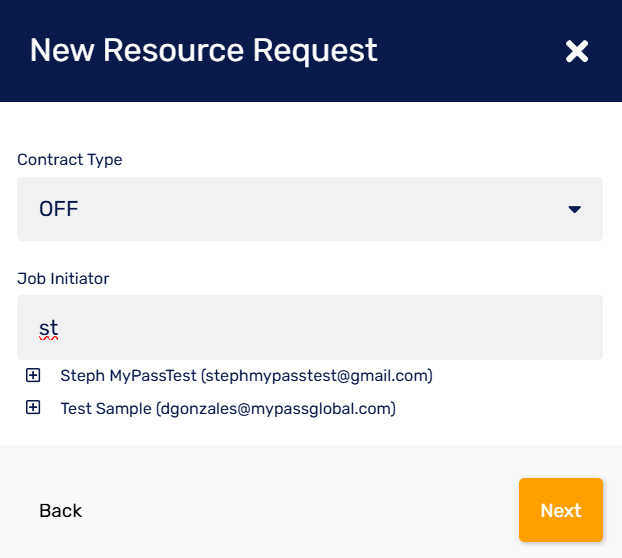The width and height of the screenshot is (622, 558).
Task: Click the New Resource Request title
Action: click(204, 50)
